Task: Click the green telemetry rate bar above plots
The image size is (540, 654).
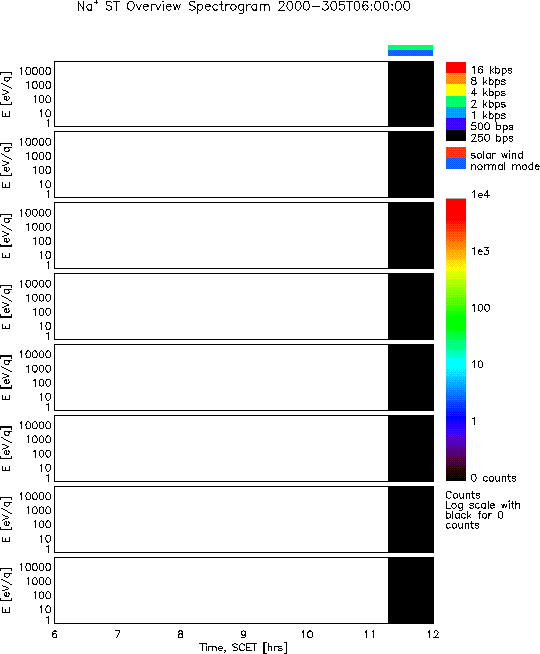Action: pos(410,48)
